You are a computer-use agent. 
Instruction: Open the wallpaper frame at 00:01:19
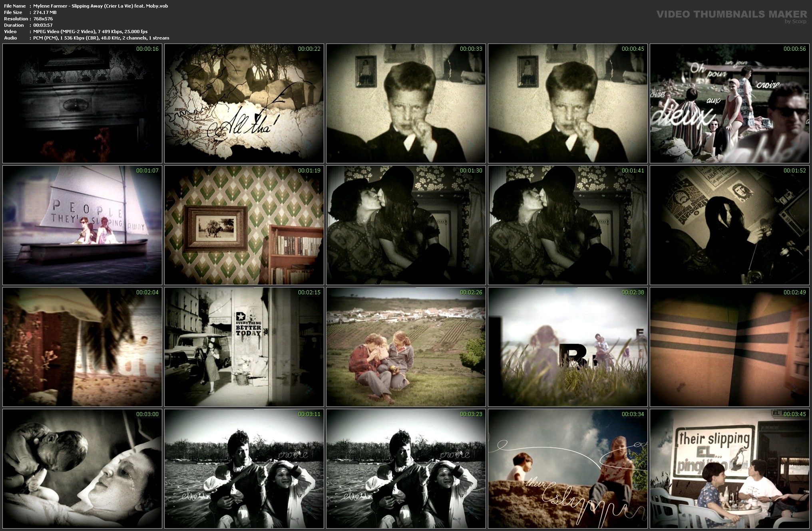pos(244,225)
